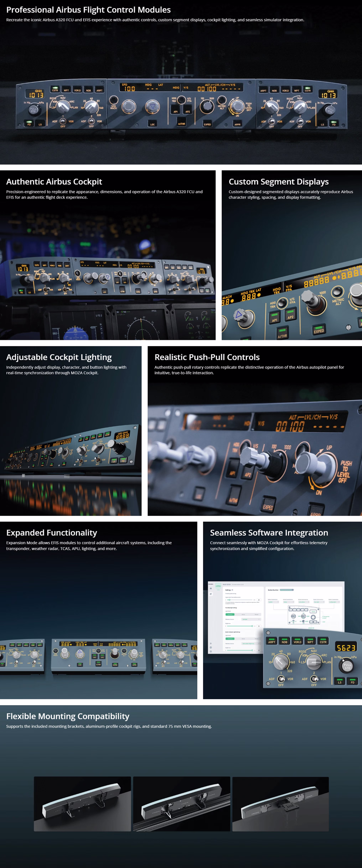Click the 'Expansion Mode allows EFIS modules' description

89,546
